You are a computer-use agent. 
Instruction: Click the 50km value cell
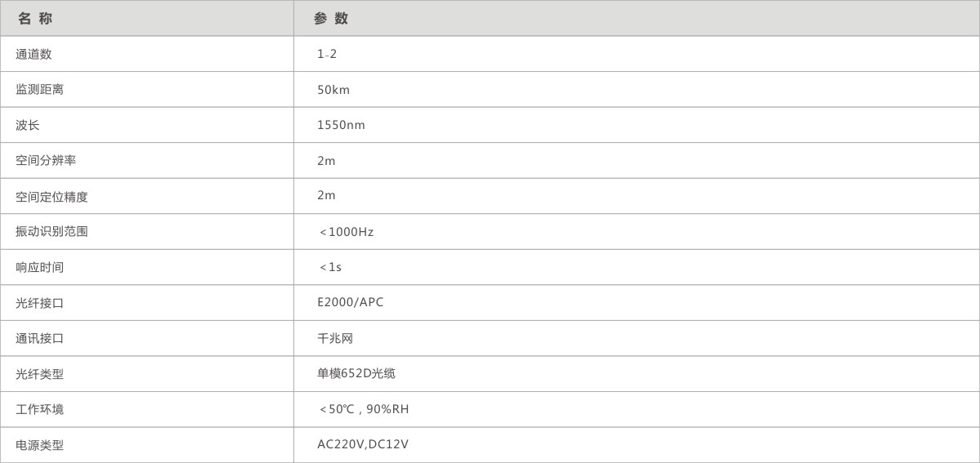pos(333,90)
